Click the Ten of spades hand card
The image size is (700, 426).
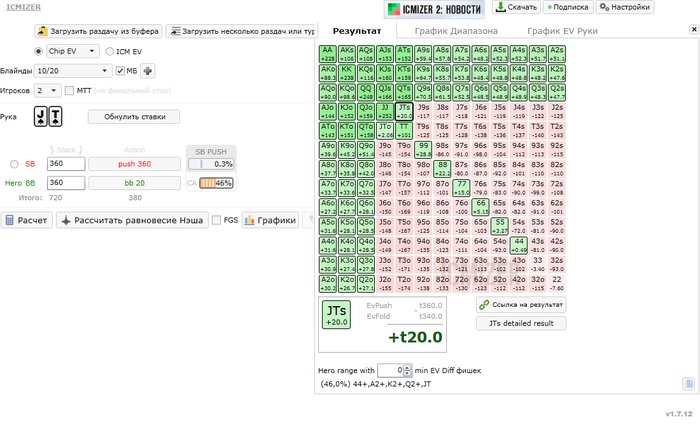[55, 117]
